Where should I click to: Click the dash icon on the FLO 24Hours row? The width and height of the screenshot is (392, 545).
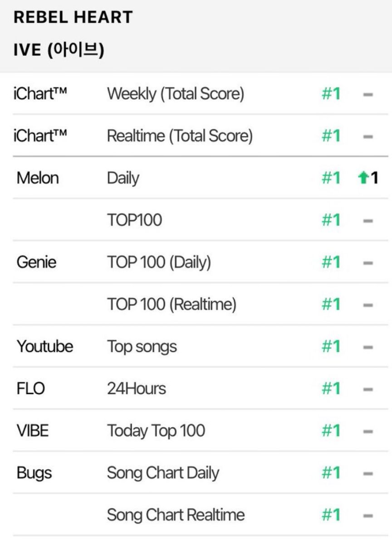click(368, 389)
